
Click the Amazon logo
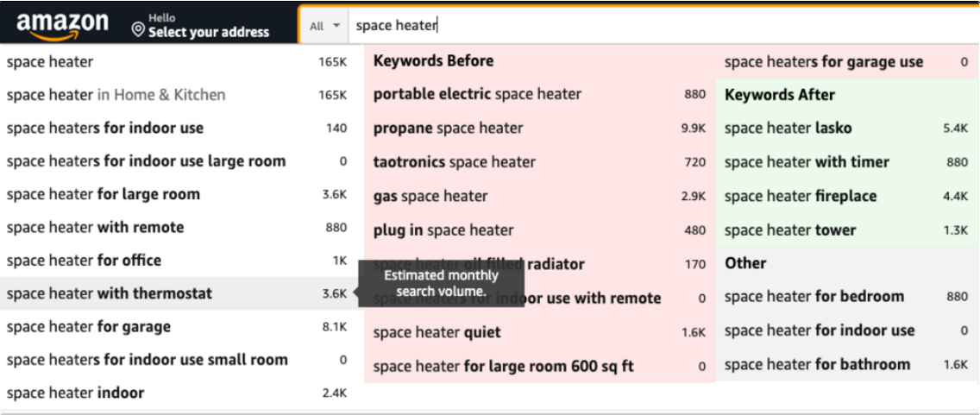[x=62, y=25]
